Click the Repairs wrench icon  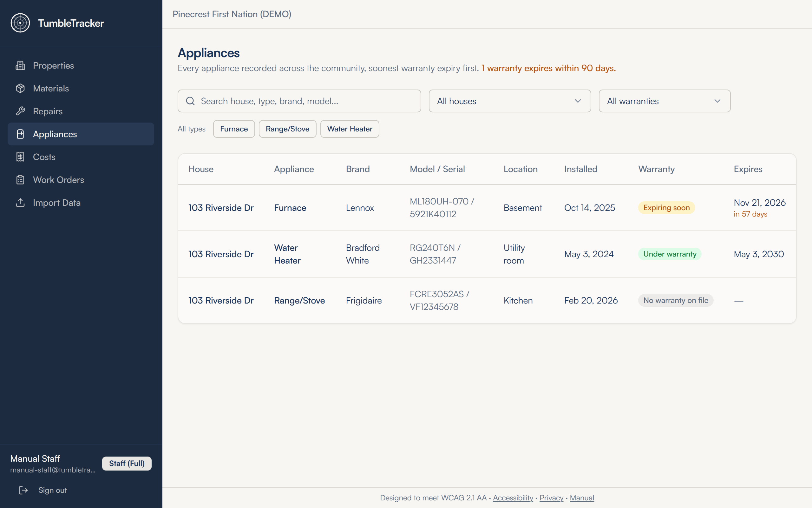tap(20, 111)
